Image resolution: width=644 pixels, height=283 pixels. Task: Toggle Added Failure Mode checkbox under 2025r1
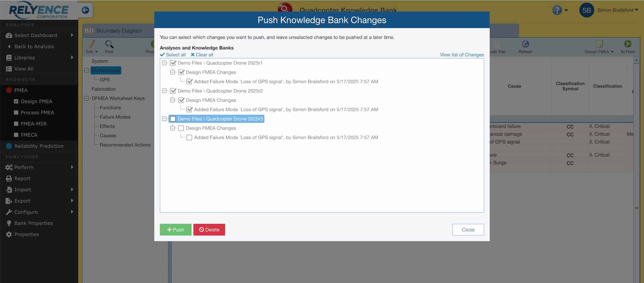pyautogui.click(x=189, y=81)
